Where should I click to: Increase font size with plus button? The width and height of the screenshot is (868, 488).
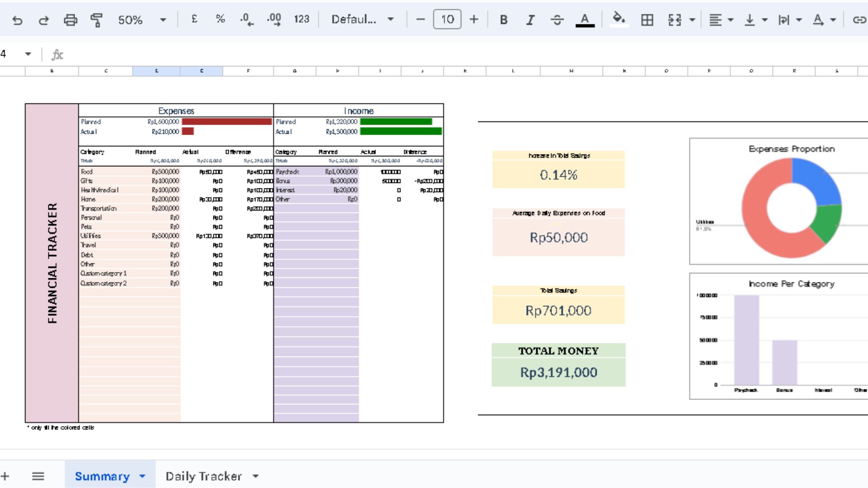pos(474,19)
